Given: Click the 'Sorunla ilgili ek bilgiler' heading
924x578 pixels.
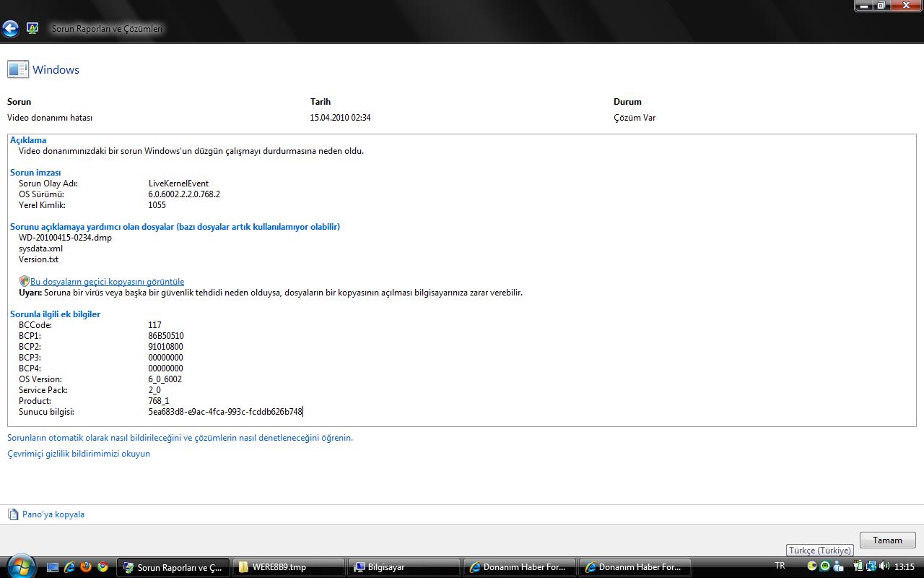Looking at the screenshot, I should click(x=55, y=314).
